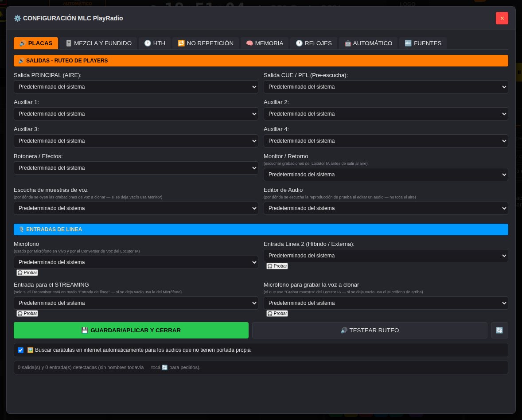
Task: Switch to the MEZCLA Y FUNDIDO tab
Action: coord(98,43)
